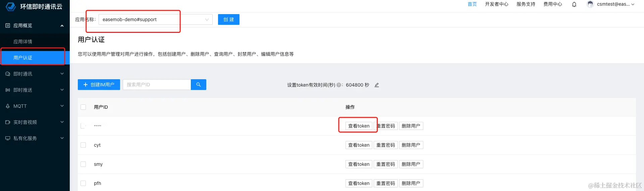The width and height of the screenshot is (644, 191).
Task: View token for user pfh
Action: click(x=359, y=183)
